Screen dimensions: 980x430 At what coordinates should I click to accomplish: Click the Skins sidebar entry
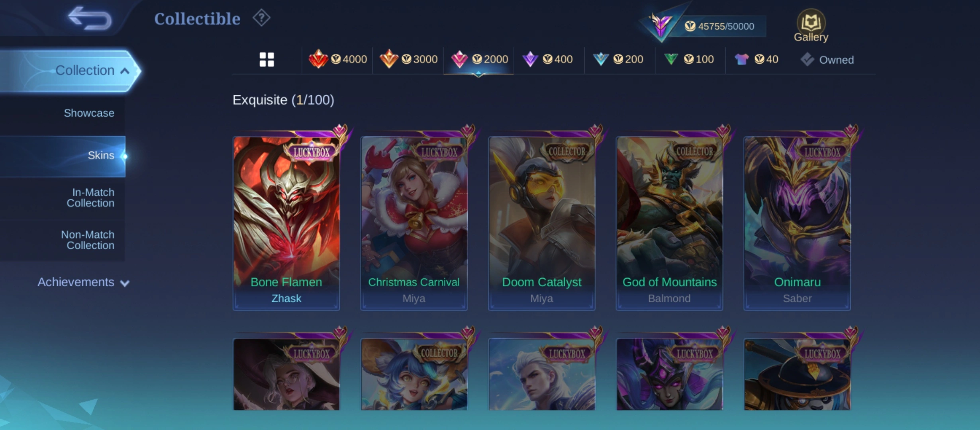(x=62, y=156)
